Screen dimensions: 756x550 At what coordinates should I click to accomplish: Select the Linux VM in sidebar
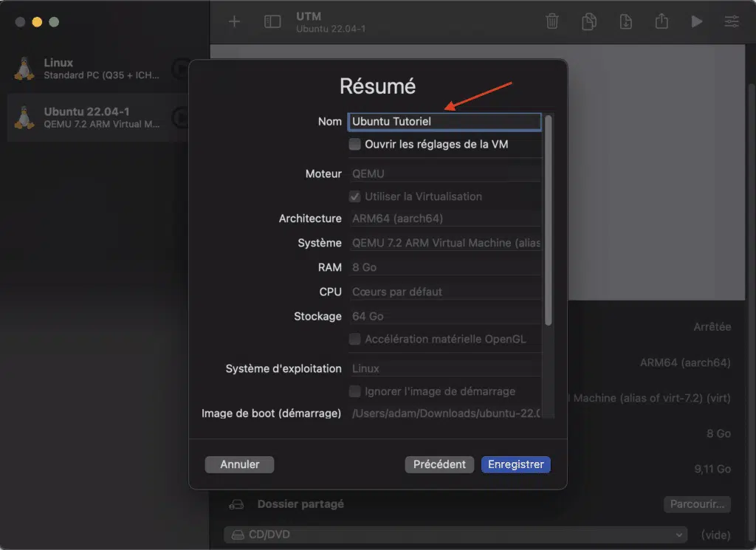pyautogui.click(x=98, y=69)
